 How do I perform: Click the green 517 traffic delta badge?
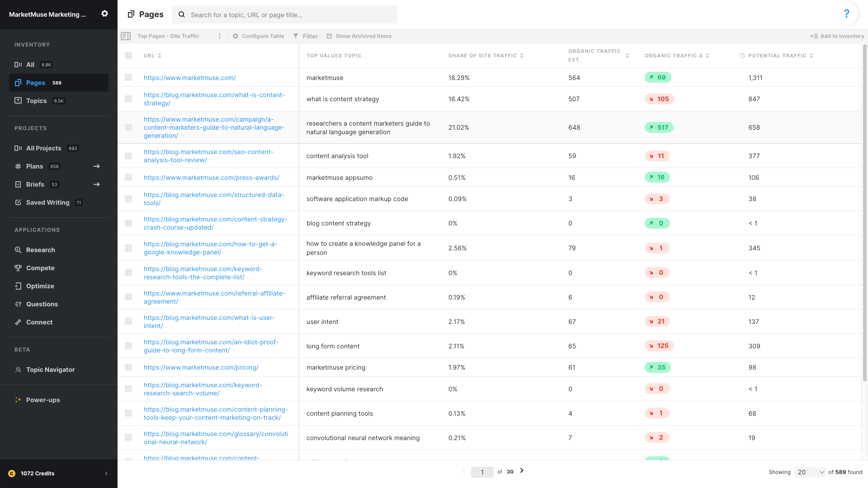point(659,127)
